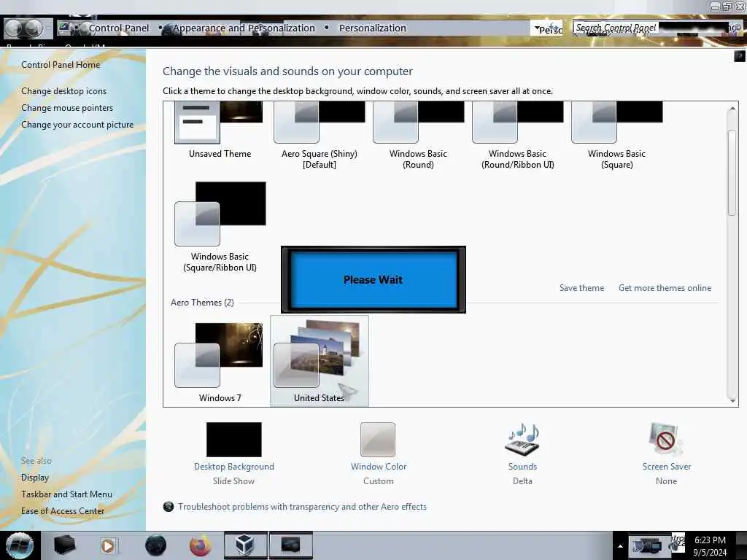747x560 pixels.
Task: Open Ease of Access Center link
Action: (63, 511)
